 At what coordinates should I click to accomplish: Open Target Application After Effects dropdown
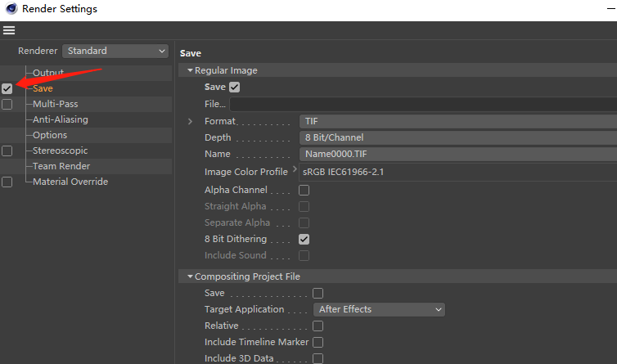(x=379, y=309)
